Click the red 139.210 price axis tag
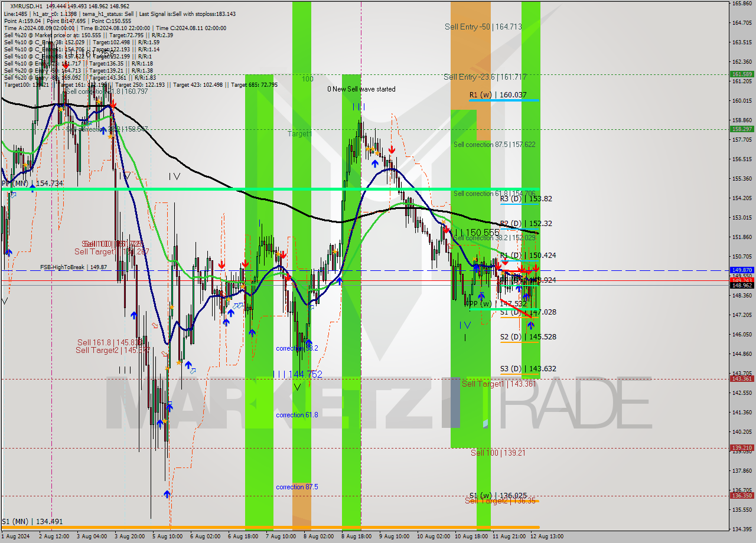 [742, 448]
